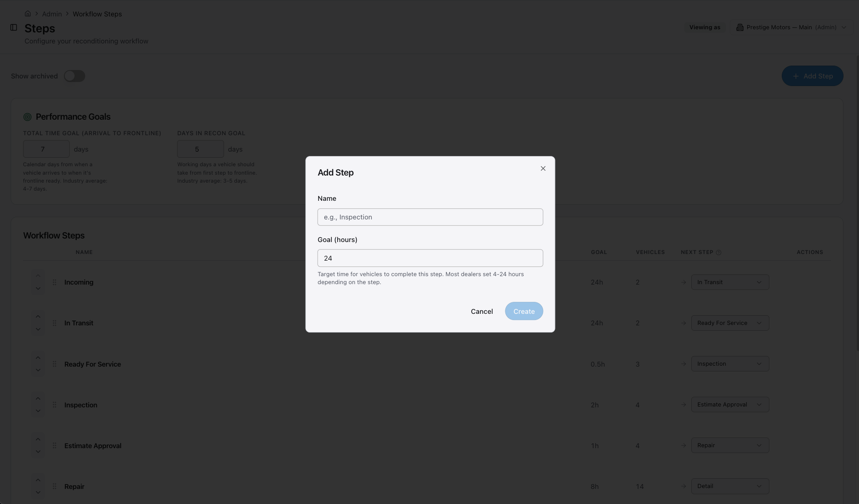The height and width of the screenshot is (504, 859).
Task: Open the Prestige Motors dealership selector
Action: [791, 27]
